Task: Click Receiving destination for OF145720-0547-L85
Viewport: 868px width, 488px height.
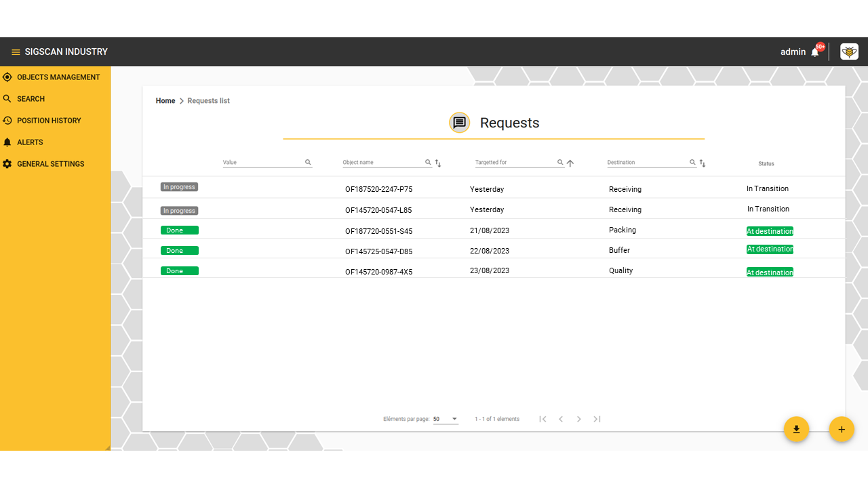Action: [625, 209]
